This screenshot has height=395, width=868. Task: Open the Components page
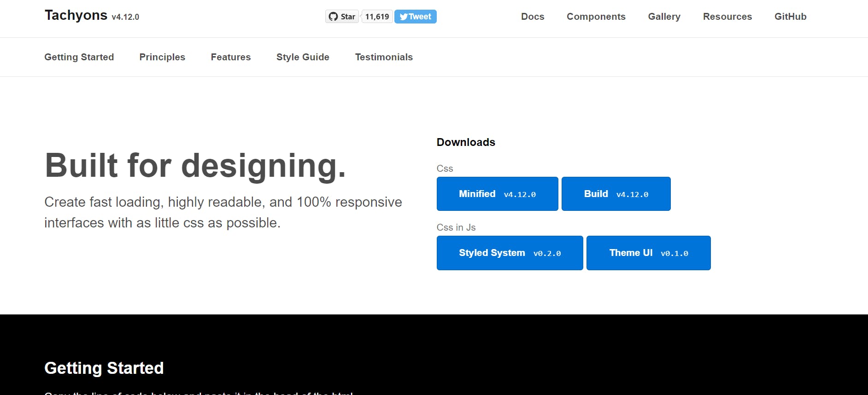coord(596,17)
